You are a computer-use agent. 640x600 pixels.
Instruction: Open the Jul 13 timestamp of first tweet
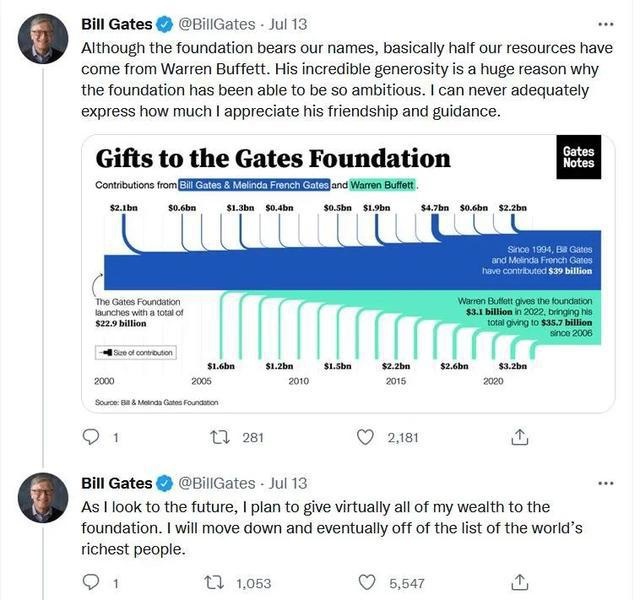(288, 24)
